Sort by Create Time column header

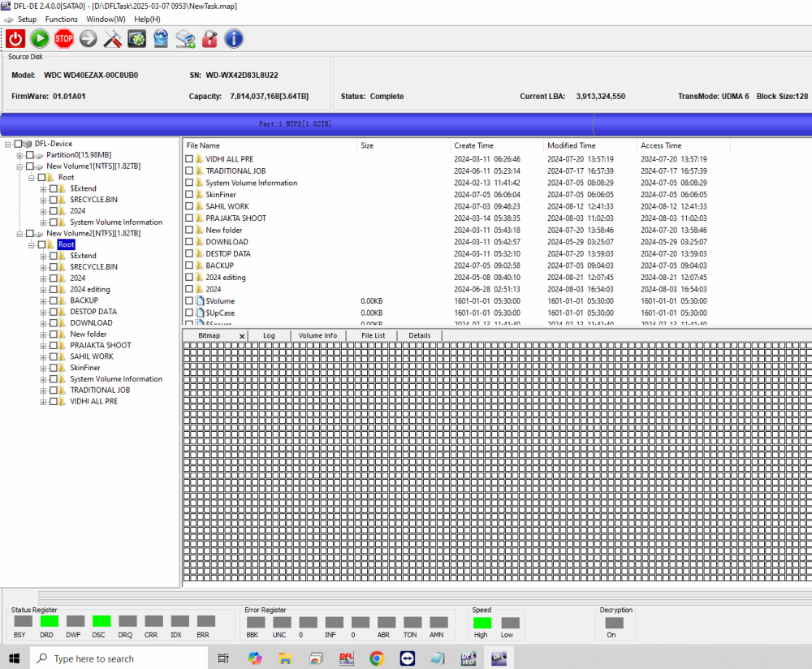497,145
